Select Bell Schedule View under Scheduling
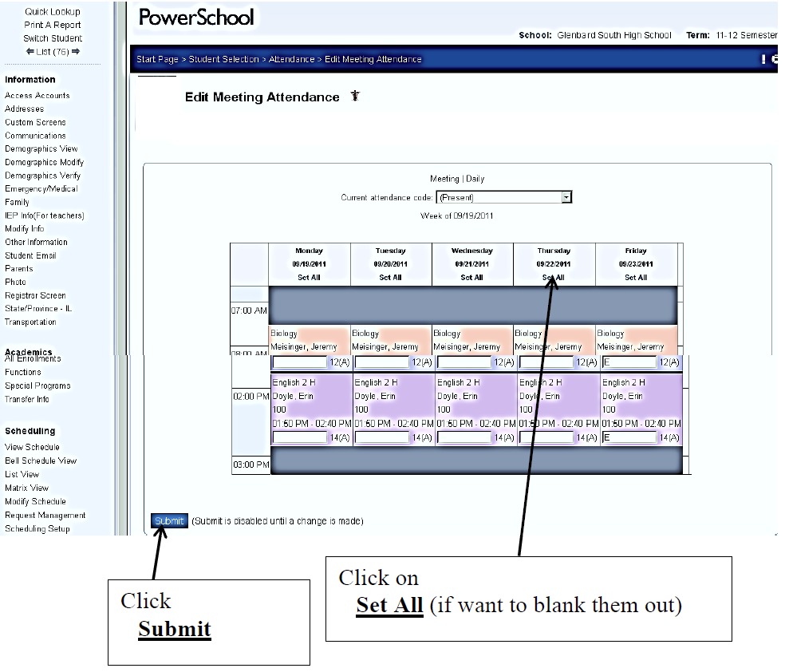 click(x=41, y=461)
